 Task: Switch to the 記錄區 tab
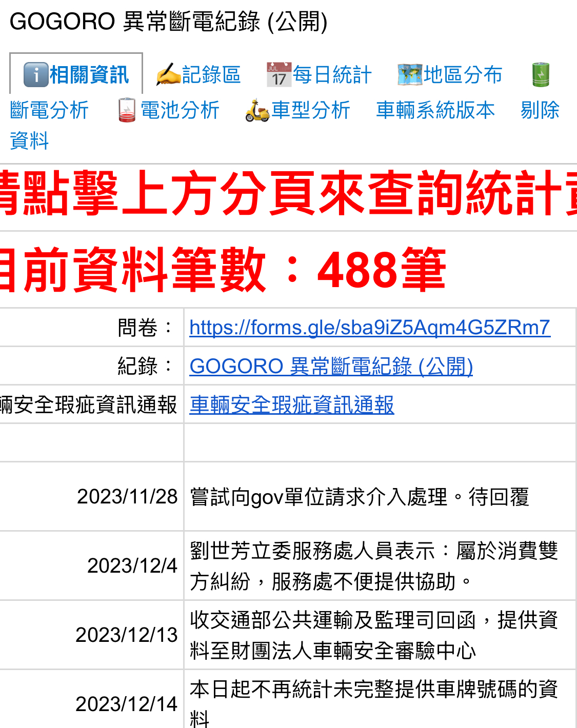click(x=198, y=75)
